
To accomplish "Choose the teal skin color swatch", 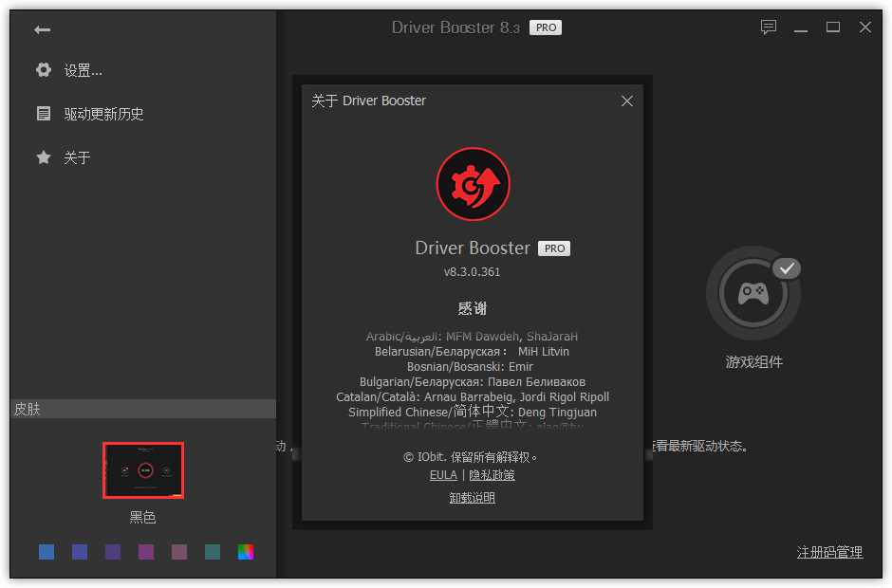I will 213,552.
